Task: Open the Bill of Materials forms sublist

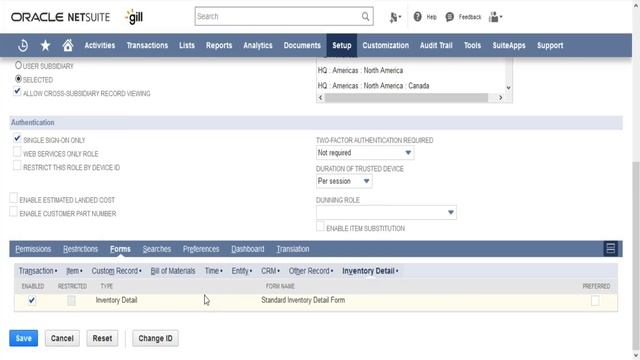Action: 173,271
